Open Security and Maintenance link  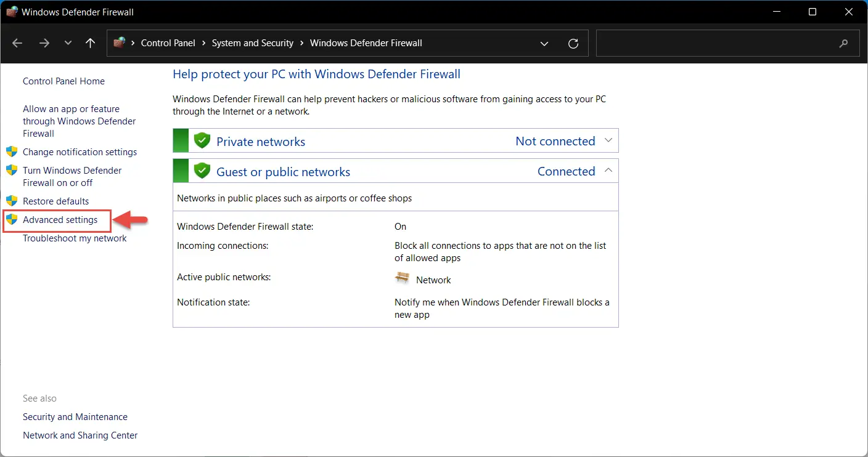(75, 417)
